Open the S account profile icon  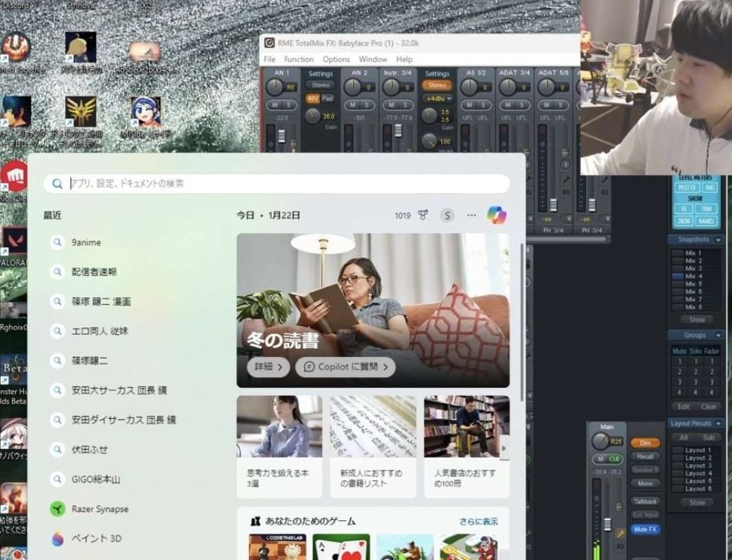click(x=447, y=215)
